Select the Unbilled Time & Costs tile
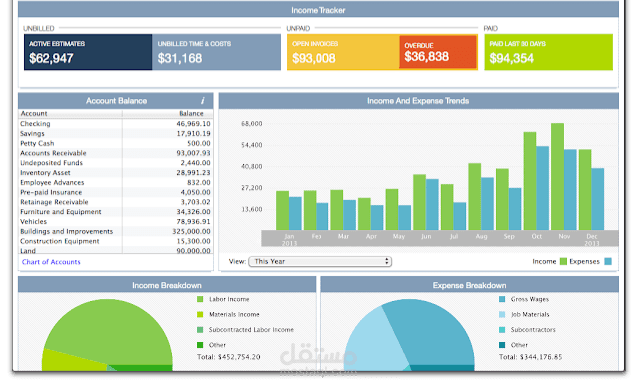The height and width of the screenshot is (386, 638). pyautogui.click(x=216, y=52)
